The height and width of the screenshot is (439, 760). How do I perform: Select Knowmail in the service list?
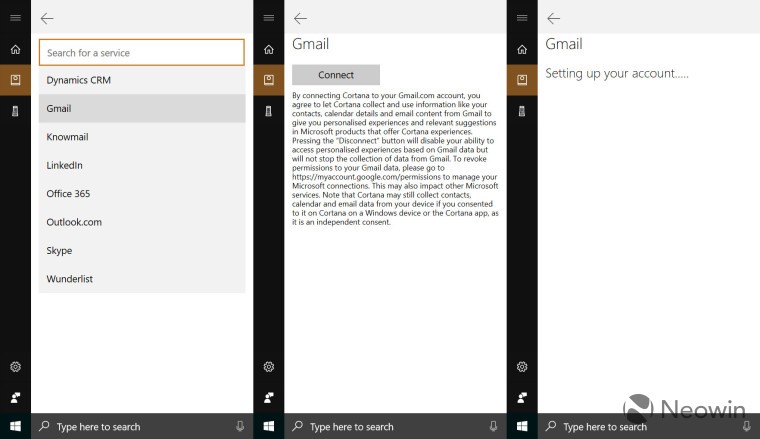point(141,137)
